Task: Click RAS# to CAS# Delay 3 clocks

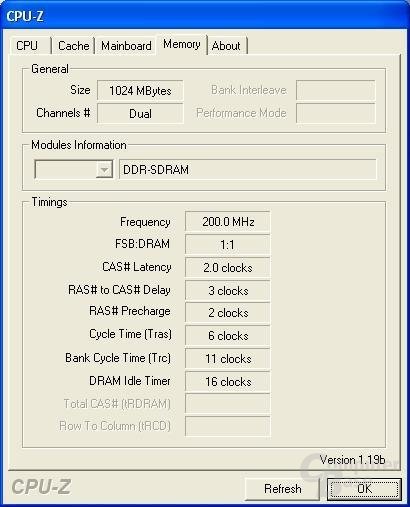Action: [228, 291]
